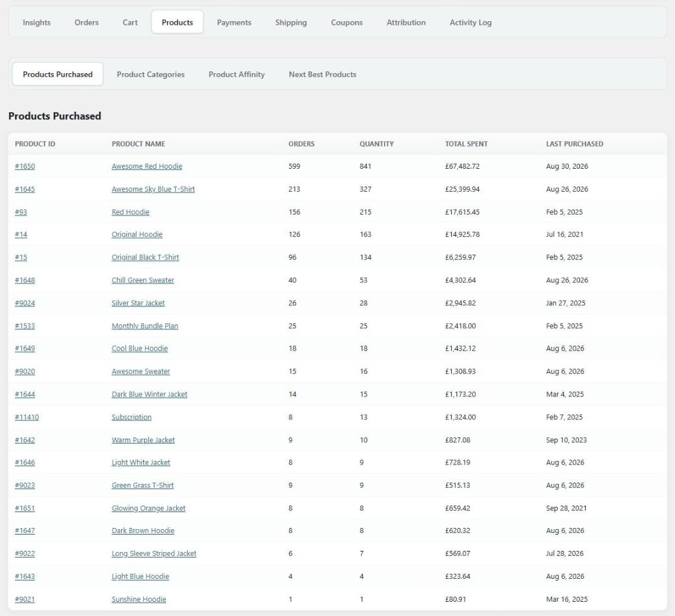Click product ID #1642
The image size is (675, 616).
point(25,440)
